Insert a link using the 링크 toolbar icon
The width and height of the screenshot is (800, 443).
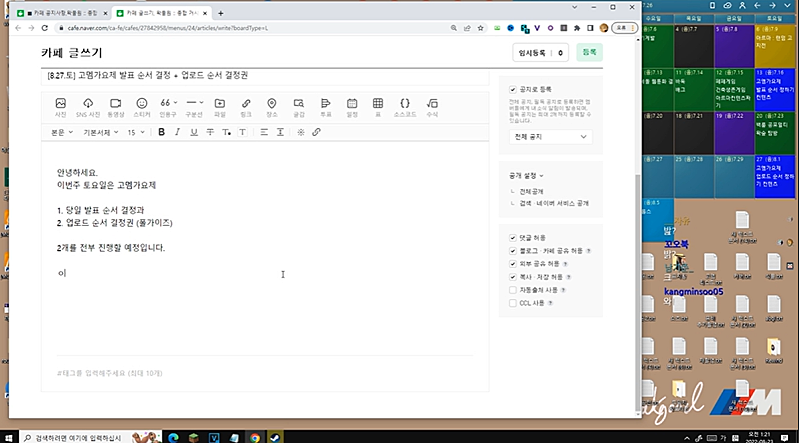point(246,108)
